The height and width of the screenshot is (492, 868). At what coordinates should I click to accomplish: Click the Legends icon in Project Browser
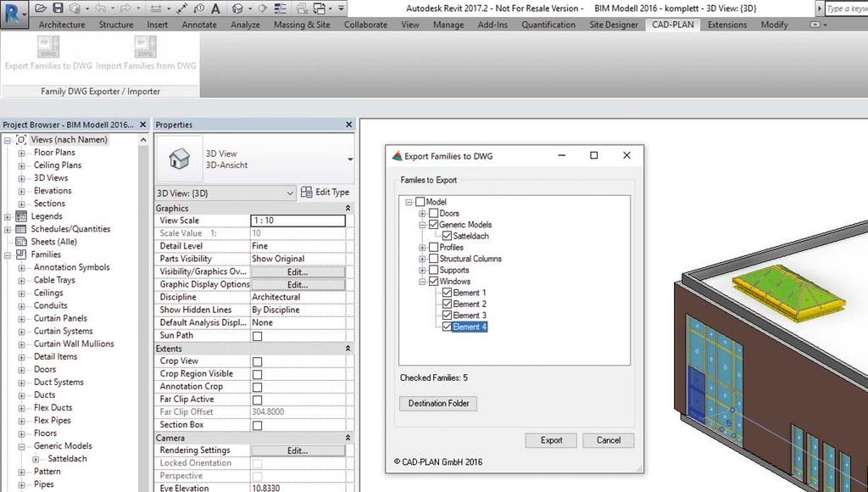pyautogui.click(x=21, y=216)
